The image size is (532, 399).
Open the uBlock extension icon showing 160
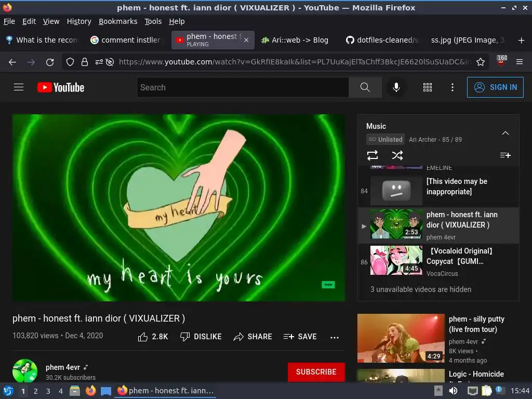501,61
